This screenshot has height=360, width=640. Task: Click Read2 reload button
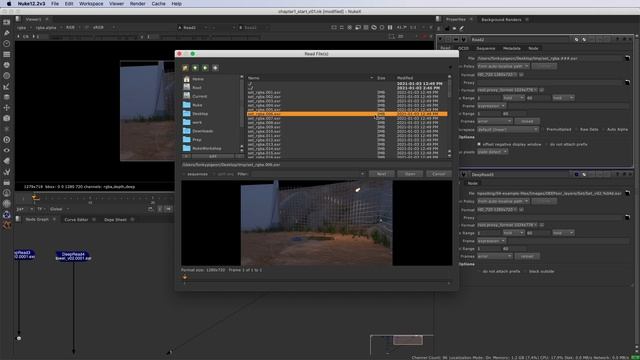point(527,121)
